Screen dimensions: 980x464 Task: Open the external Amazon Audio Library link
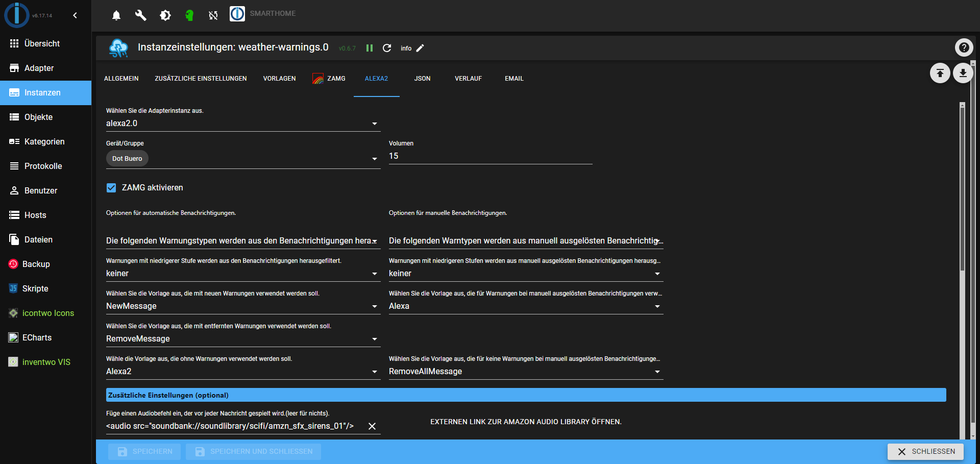(526, 422)
